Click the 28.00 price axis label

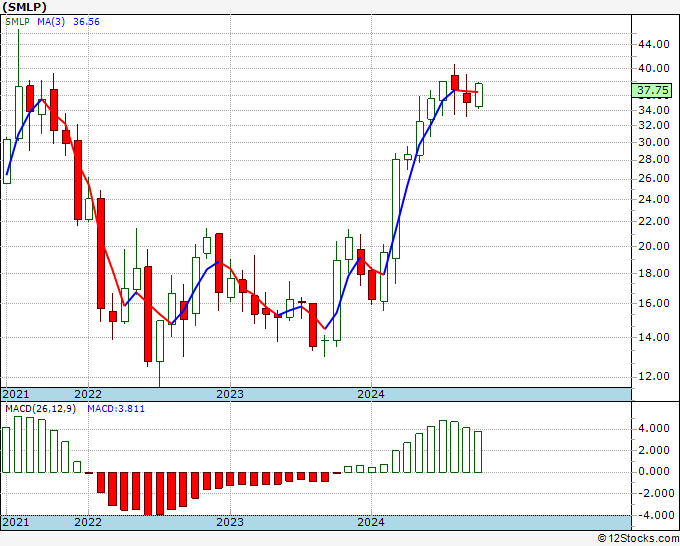[x=654, y=159]
